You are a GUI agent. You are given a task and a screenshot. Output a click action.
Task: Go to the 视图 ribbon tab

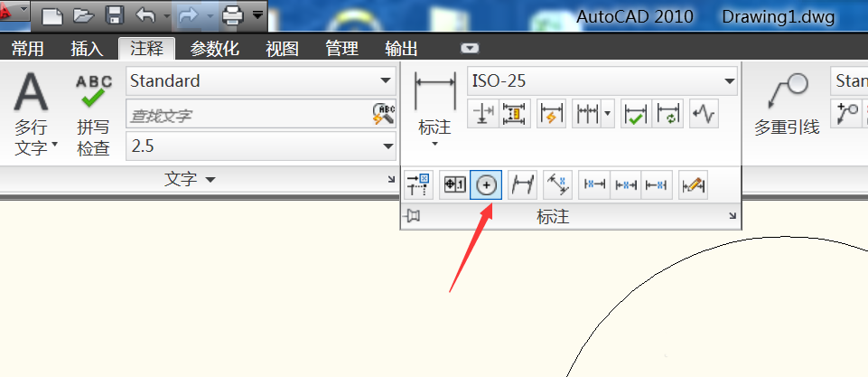point(282,49)
